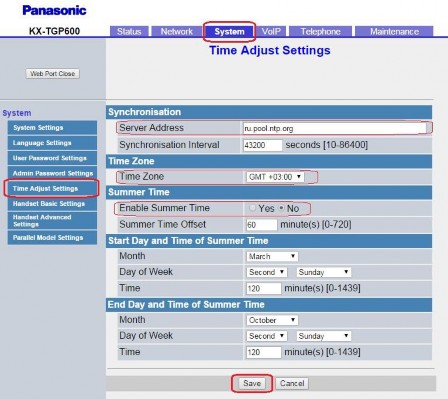This screenshot has width=448, height=399.
Task: Open Handset Advanced Settings page
Action: click(x=52, y=221)
